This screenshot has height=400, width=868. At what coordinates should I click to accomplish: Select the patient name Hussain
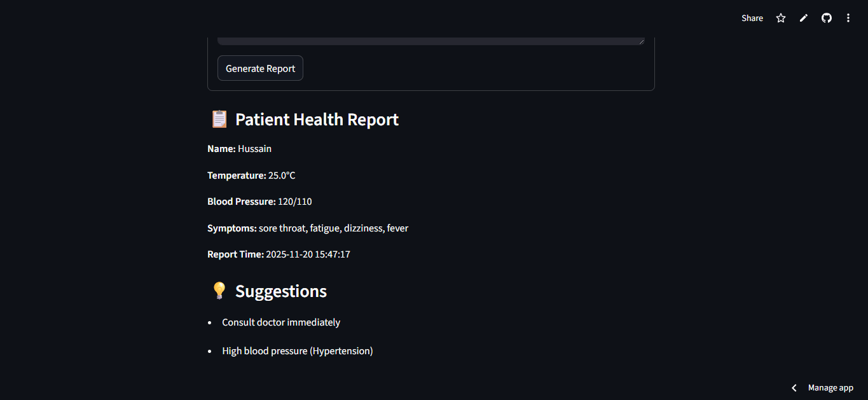tap(254, 148)
